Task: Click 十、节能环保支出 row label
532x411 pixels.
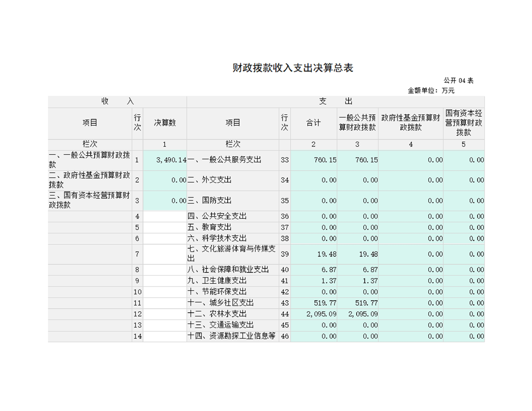Action: 217,292
